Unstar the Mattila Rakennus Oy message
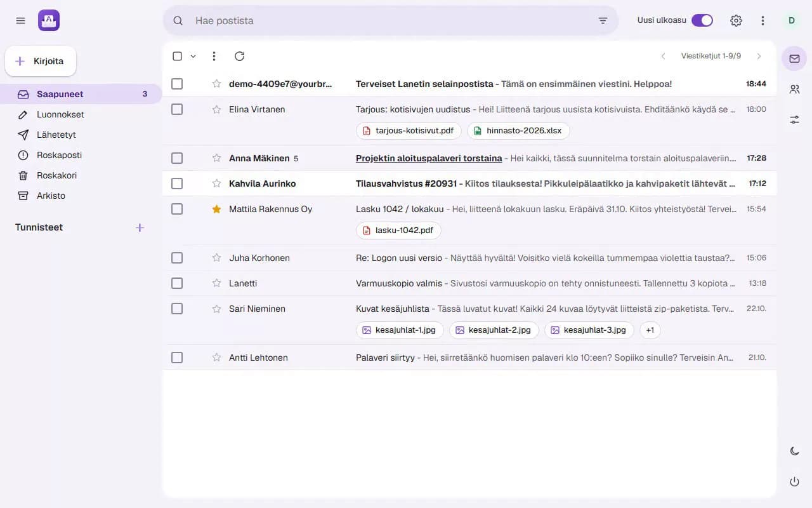Image resolution: width=812 pixels, height=508 pixels. tap(216, 209)
